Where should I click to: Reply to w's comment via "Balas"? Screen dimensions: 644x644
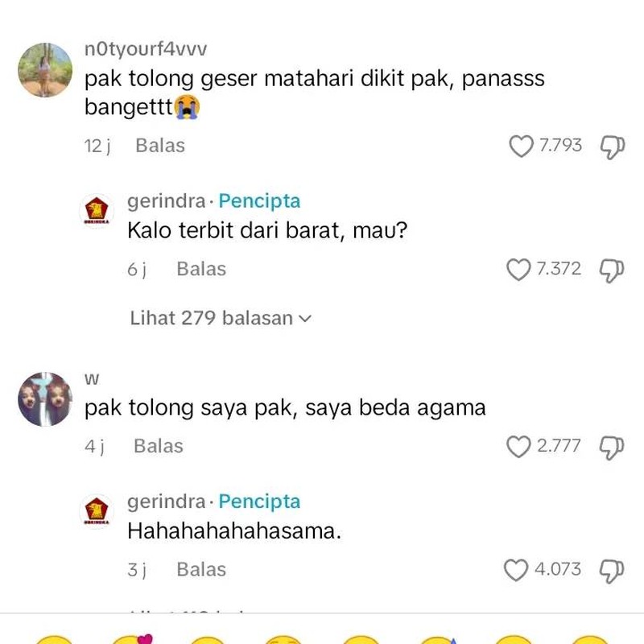point(161,446)
